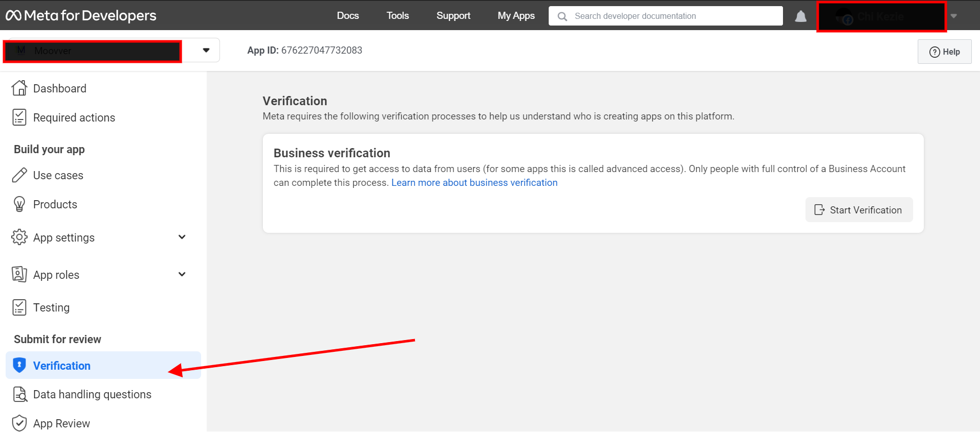
Task: Expand the App roles chevron
Action: click(x=182, y=274)
